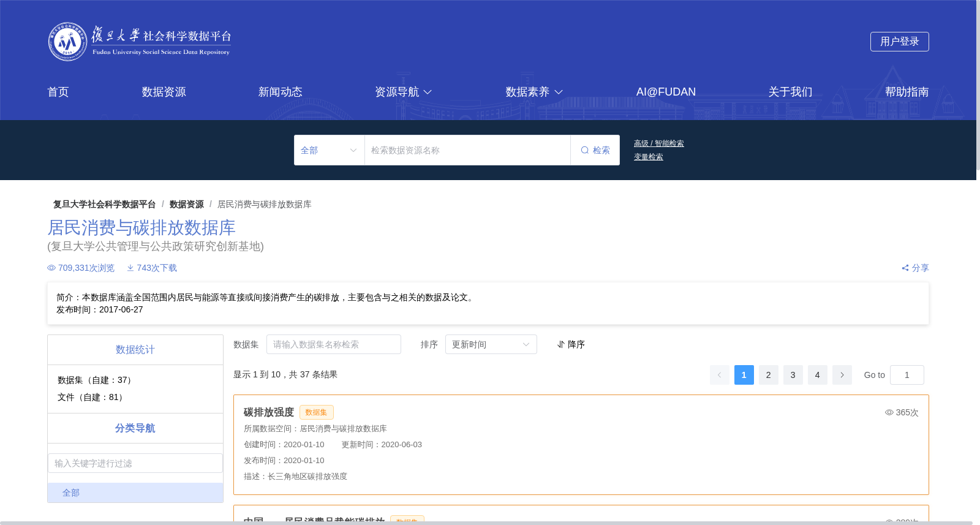Click the download icon beside 743次下载

tap(130, 268)
